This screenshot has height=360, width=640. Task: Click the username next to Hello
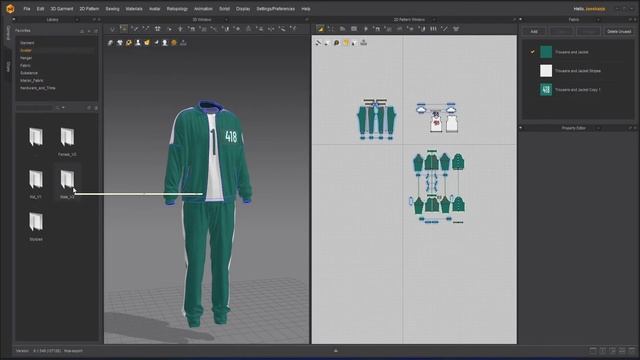pos(596,9)
